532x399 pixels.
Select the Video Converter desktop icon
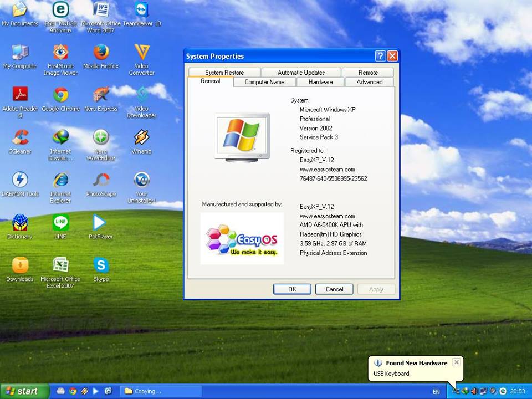(141, 60)
